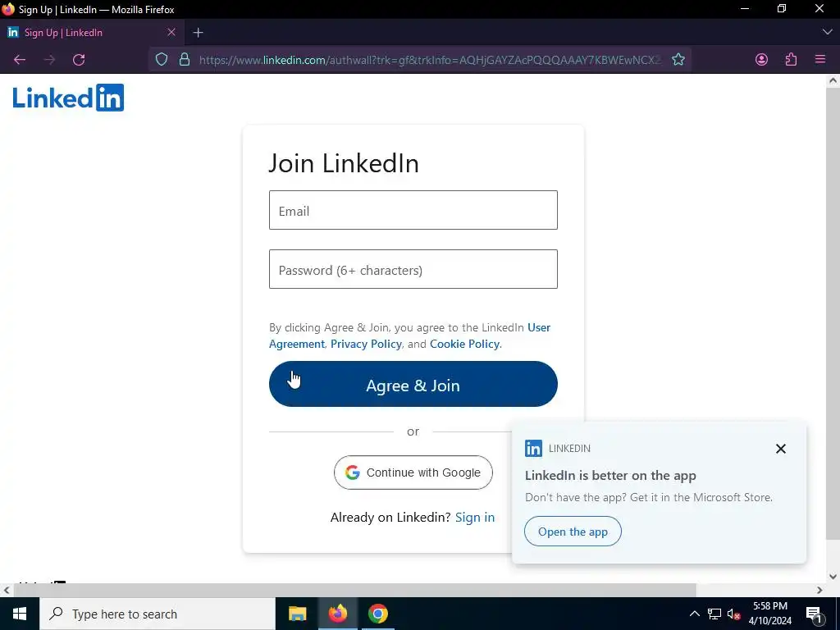This screenshot has width=840, height=630.
Task: Open the Firefox extensions puzzle icon
Action: (791, 59)
